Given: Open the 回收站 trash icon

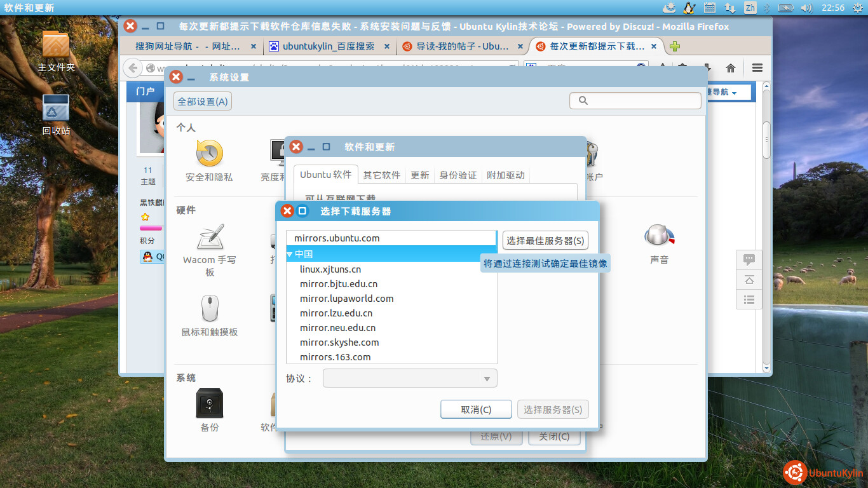Looking at the screenshot, I should pos(56,108).
